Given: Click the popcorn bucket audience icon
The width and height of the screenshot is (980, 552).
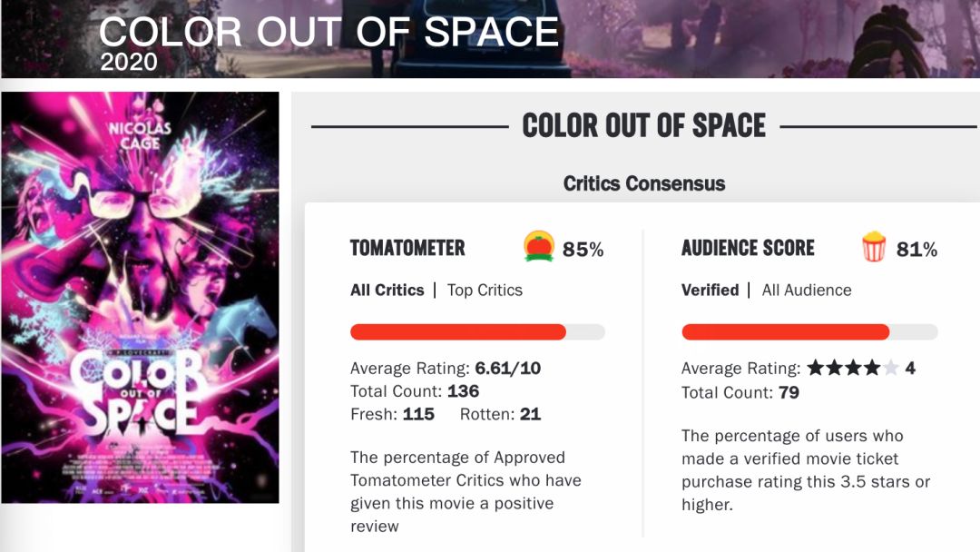Looking at the screenshot, I should 874,247.
